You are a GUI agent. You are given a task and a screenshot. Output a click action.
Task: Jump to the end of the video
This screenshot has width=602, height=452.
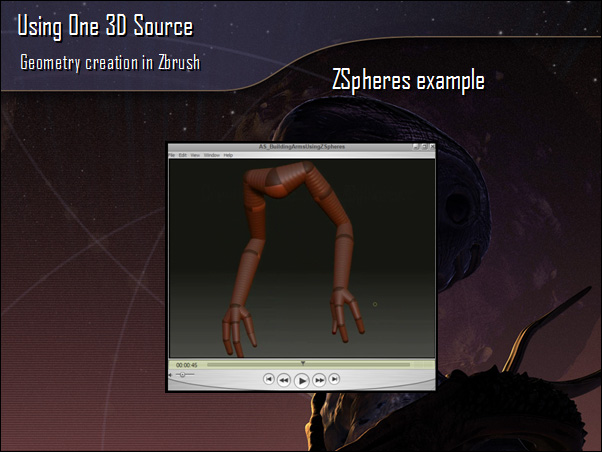click(334, 379)
